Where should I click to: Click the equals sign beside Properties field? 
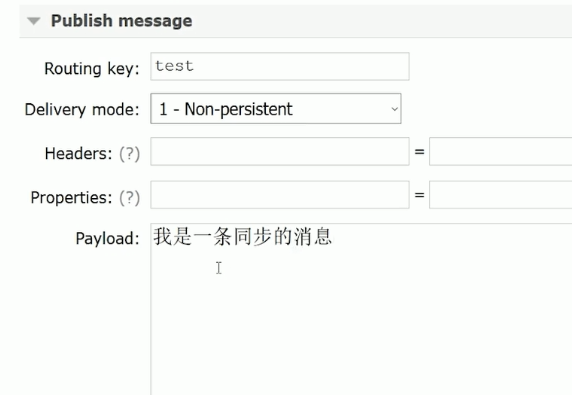point(420,195)
